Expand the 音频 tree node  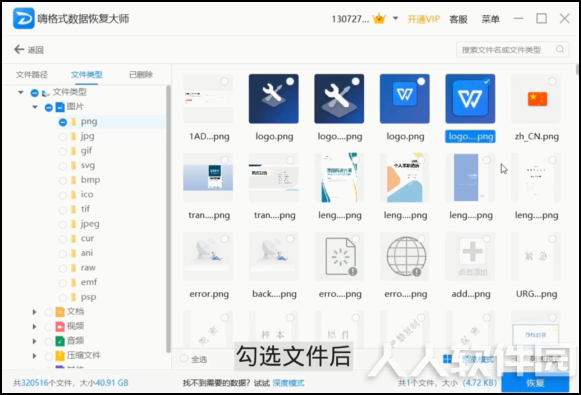click(x=34, y=341)
